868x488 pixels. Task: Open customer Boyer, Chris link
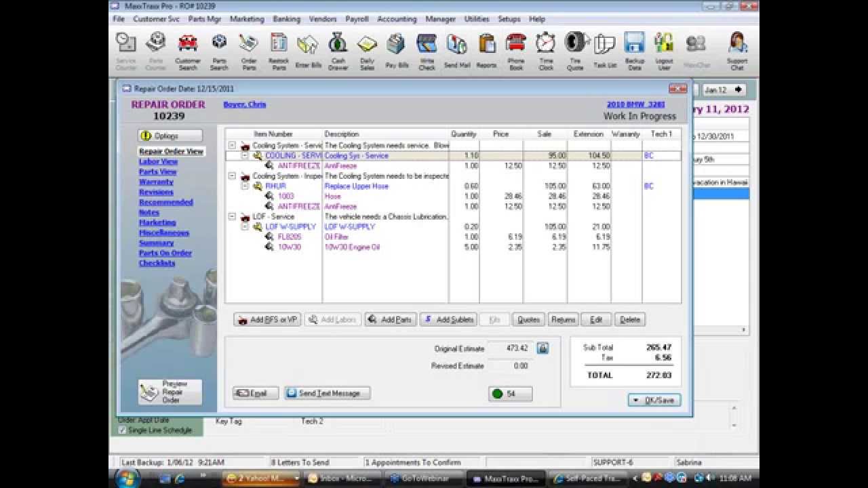click(x=245, y=104)
